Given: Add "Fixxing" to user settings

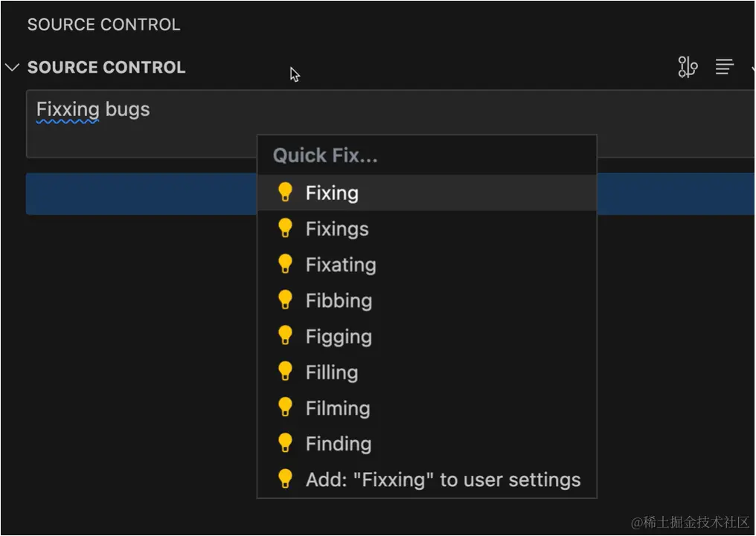Looking at the screenshot, I should [x=443, y=480].
